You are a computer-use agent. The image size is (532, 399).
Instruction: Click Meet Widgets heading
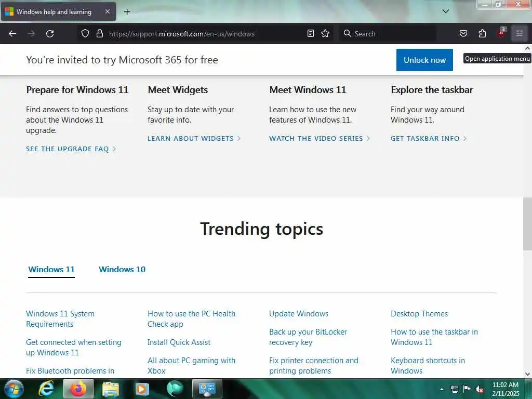tap(178, 90)
